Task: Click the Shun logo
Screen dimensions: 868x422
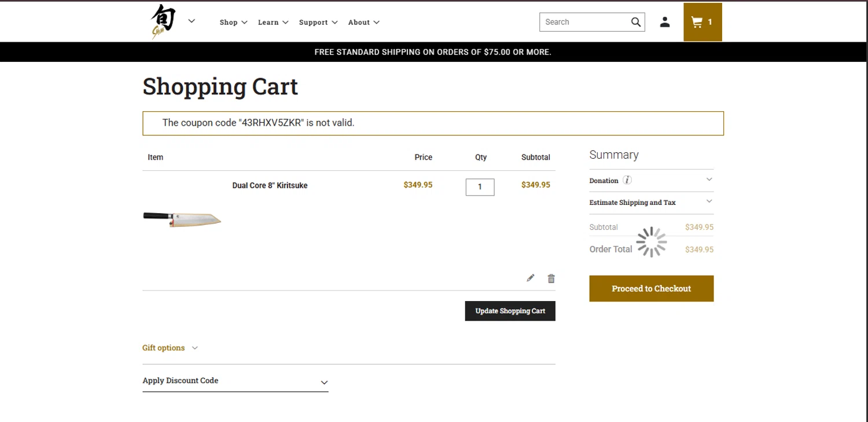Action: click(x=163, y=21)
